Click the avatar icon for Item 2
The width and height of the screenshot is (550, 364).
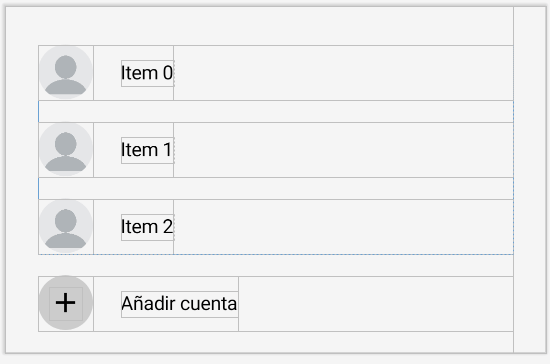66,227
